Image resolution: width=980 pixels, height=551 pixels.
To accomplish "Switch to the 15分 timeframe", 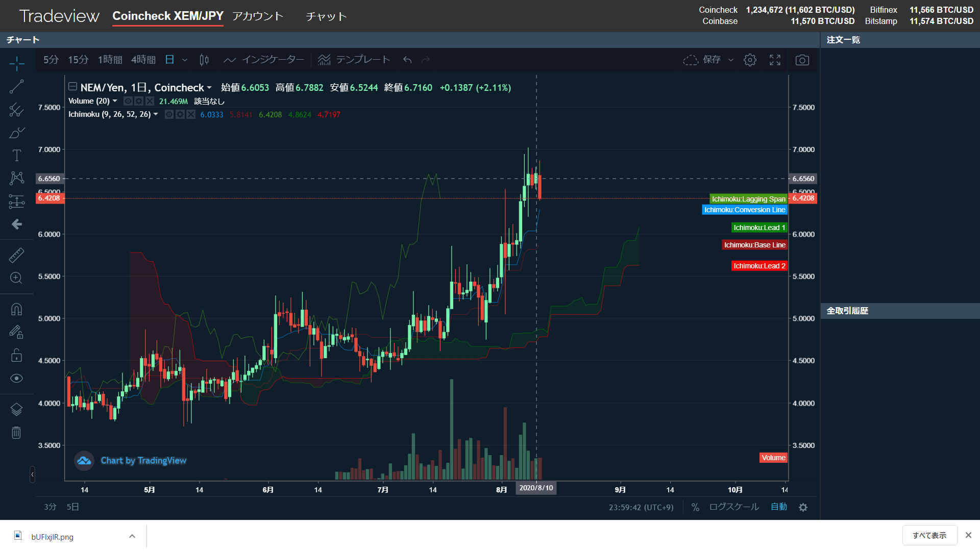I will pos(78,60).
